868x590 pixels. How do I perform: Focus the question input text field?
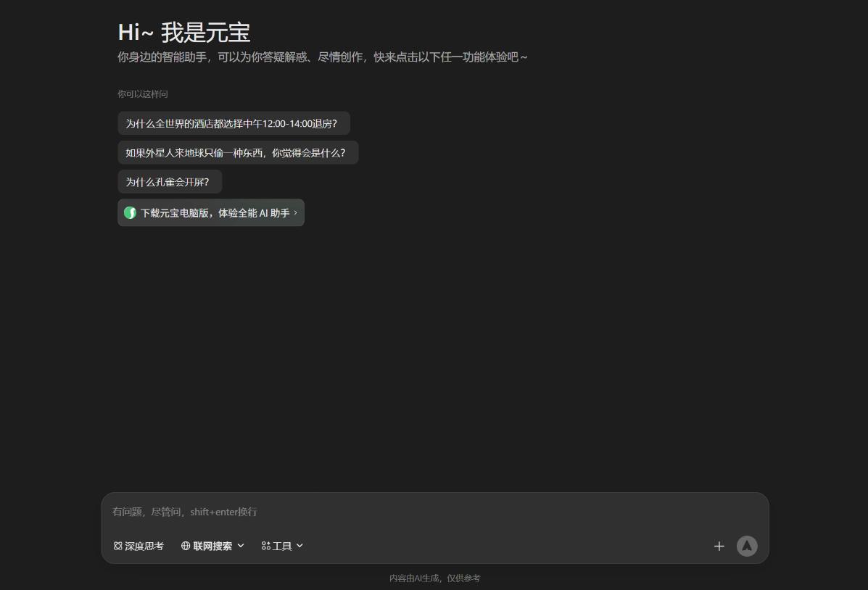point(434,512)
